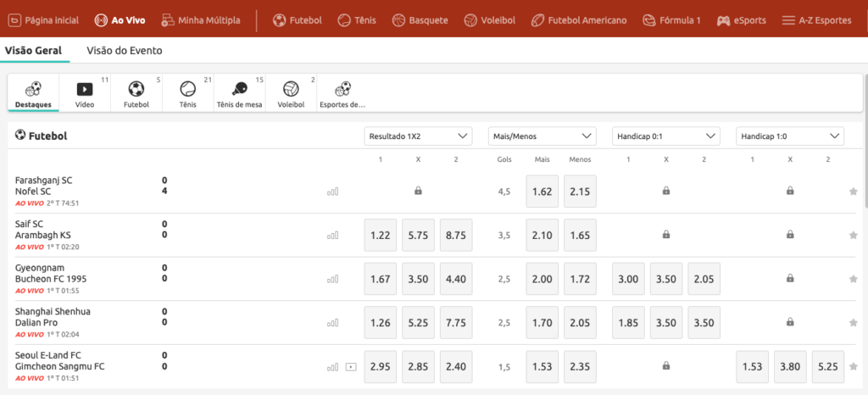The image size is (868, 395).
Task: Click the page vertical scrollbar
Action: [x=864, y=170]
